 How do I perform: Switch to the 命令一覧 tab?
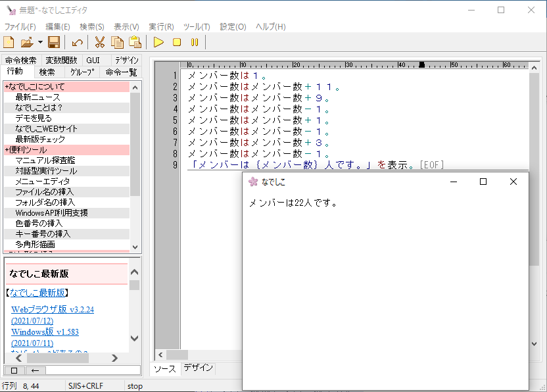pos(121,72)
